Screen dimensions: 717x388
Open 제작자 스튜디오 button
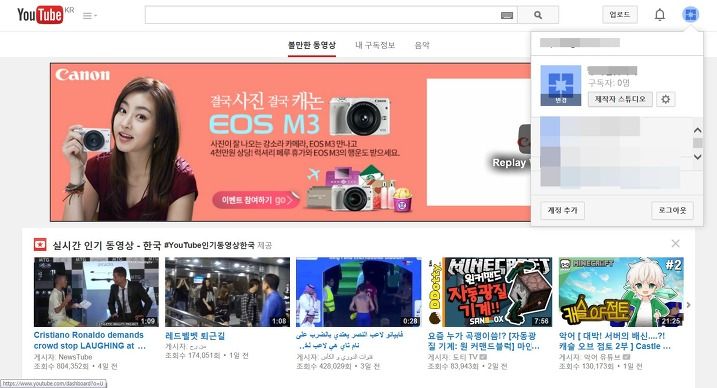click(x=620, y=99)
